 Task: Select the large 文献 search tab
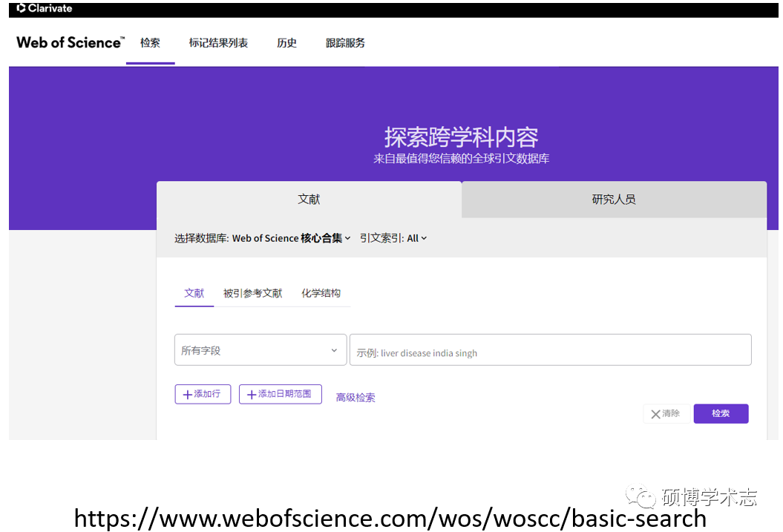click(x=309, y=200)
